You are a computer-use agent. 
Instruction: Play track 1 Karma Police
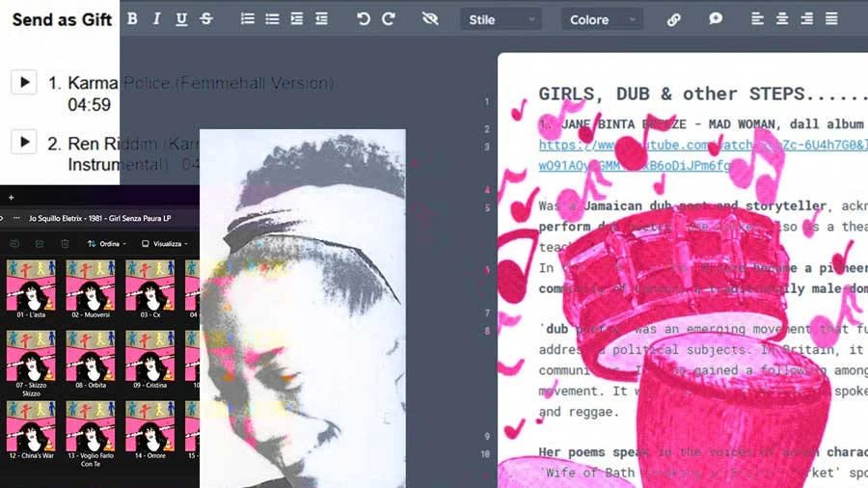coord(24,82)
